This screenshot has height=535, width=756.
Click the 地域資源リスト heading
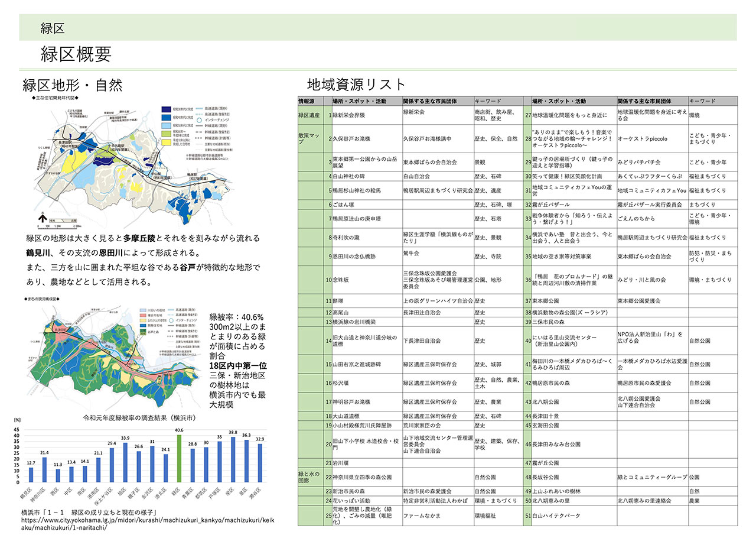(357, 84)
